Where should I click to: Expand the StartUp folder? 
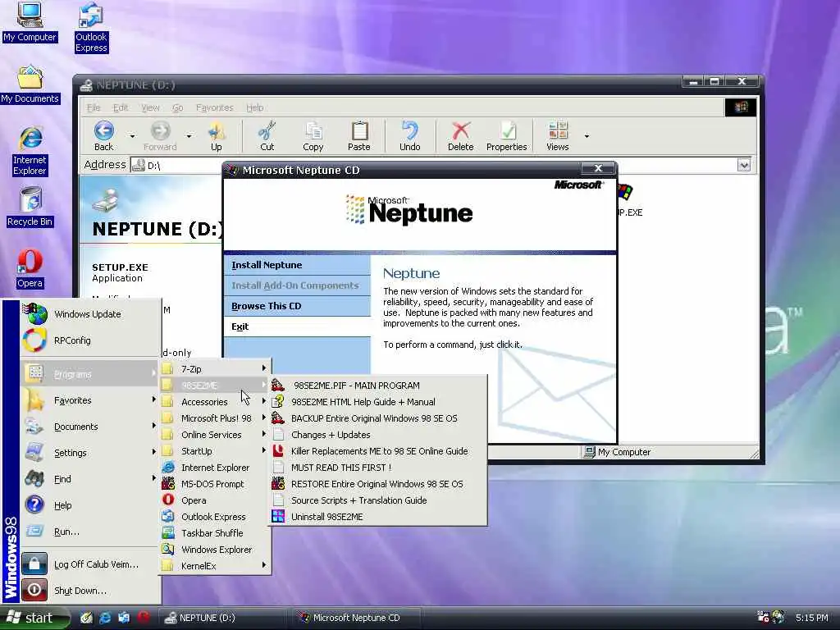coord(215,451)
